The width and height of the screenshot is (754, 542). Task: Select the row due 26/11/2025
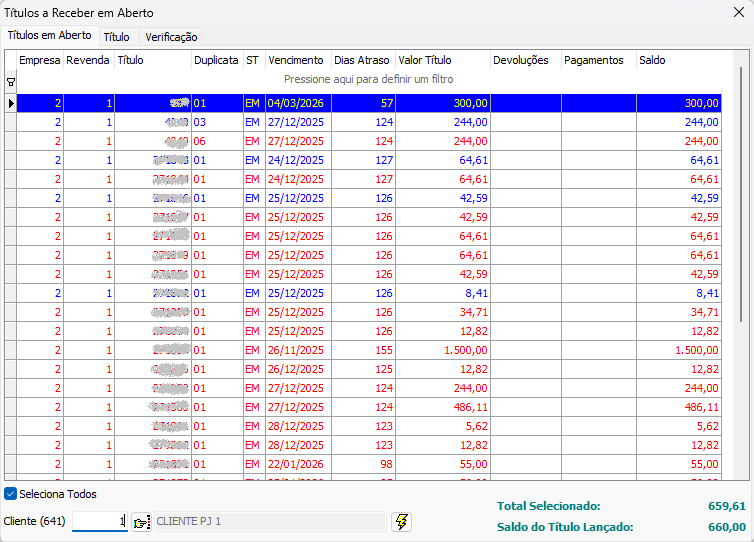369,350
